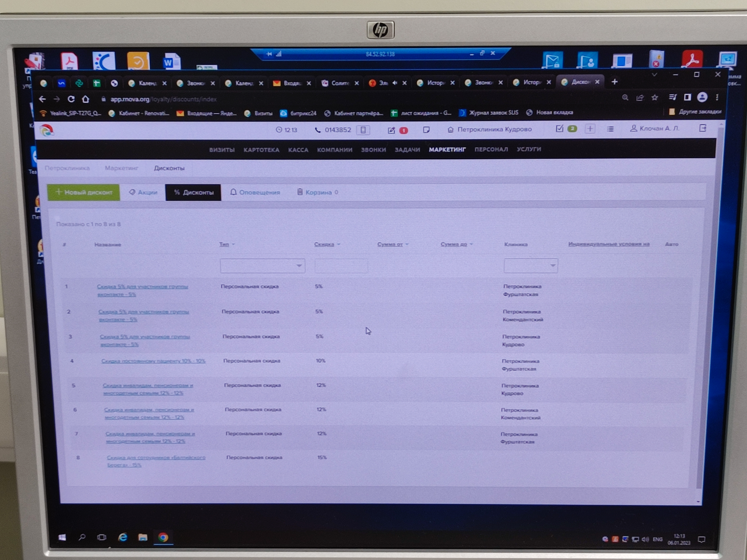The width and height of the screenshot is (747, 560).
Task: Click the phone device icon beside 0143852
Action: (363, 130)
